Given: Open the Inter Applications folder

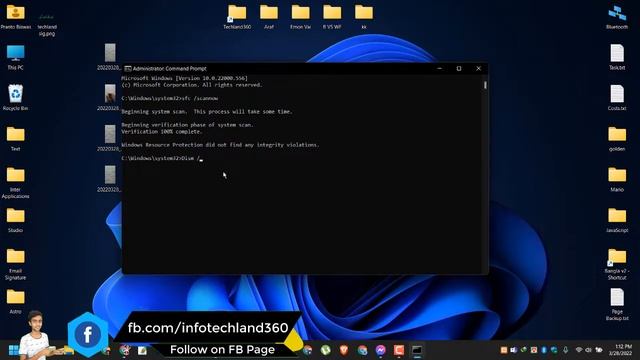Looking at the screenshot, I should (x=16, y=182).
